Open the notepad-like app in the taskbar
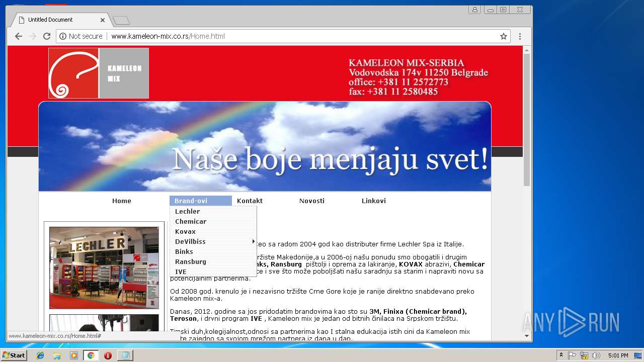 pyautogui.click(x=125, y=355)
